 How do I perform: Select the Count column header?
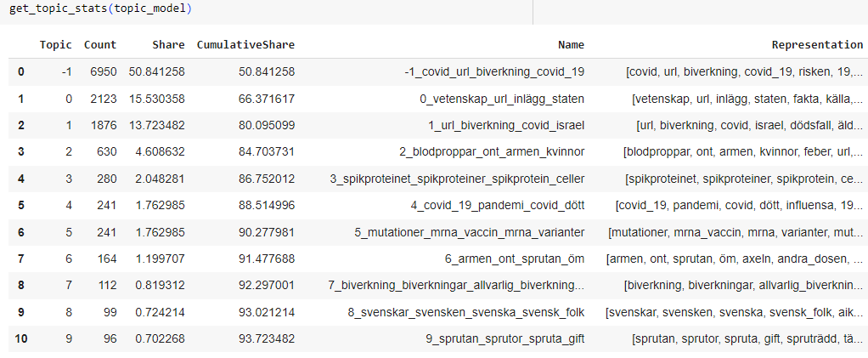(x=100, y=44)
